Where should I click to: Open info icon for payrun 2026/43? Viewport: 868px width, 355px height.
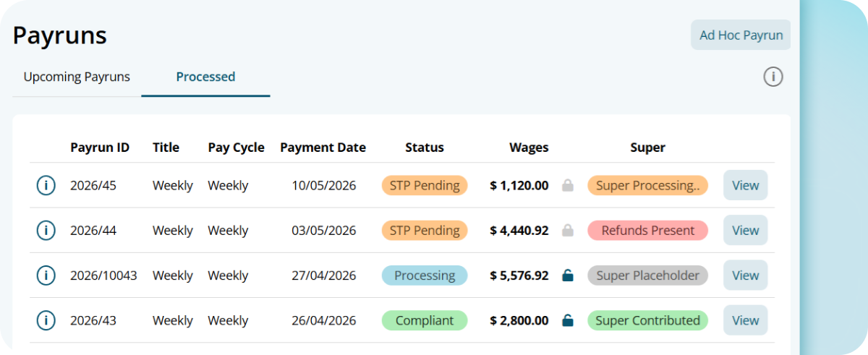click(x=46, y=320)
